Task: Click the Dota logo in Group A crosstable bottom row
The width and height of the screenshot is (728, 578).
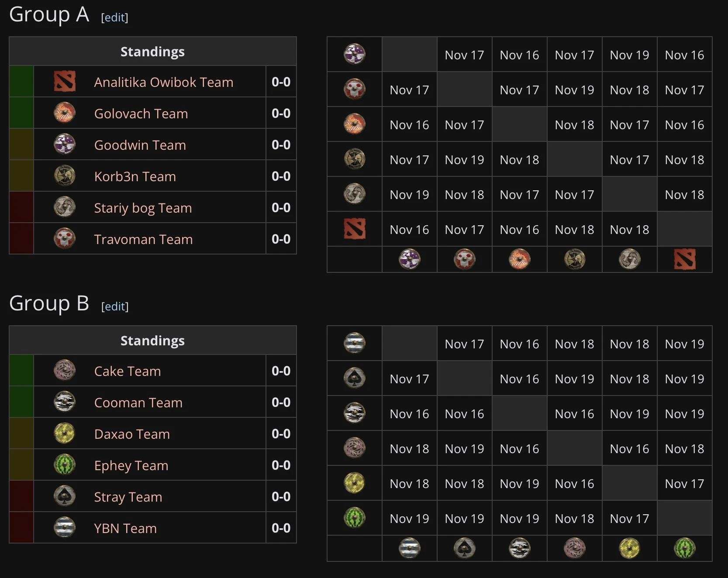Action: point(684,259)
